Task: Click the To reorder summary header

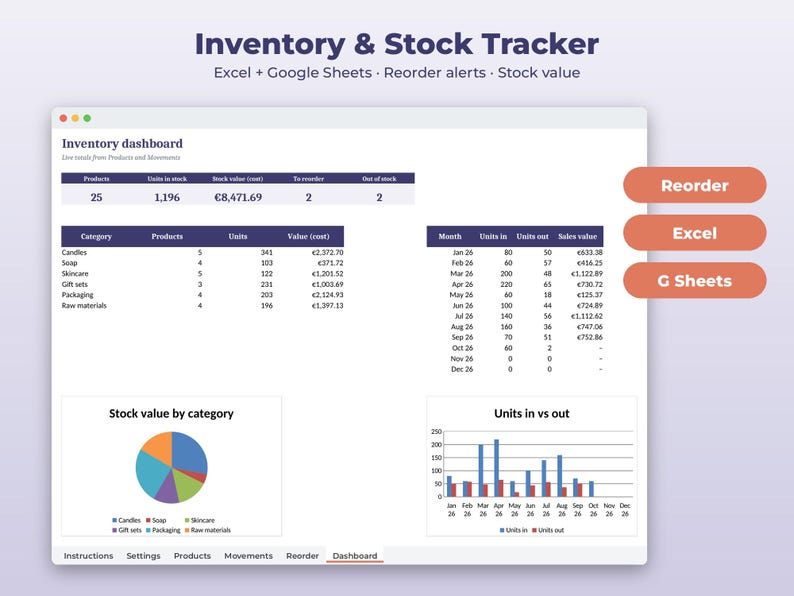Action: [308, 179]
